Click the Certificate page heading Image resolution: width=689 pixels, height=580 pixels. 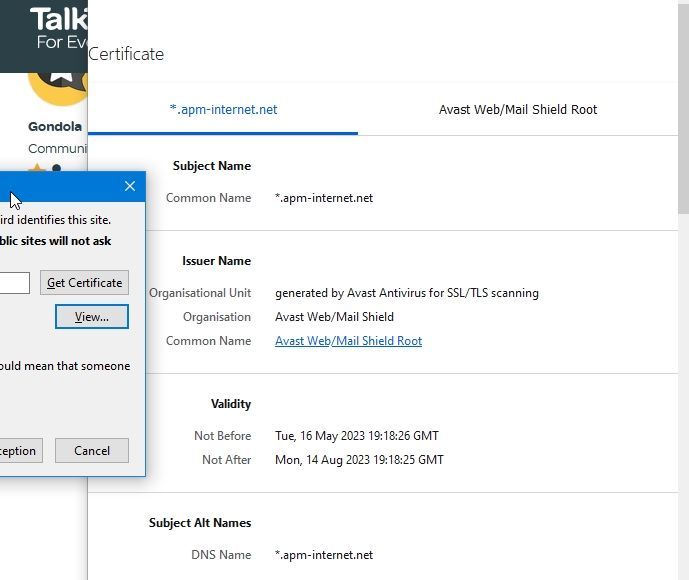(126, 54)
